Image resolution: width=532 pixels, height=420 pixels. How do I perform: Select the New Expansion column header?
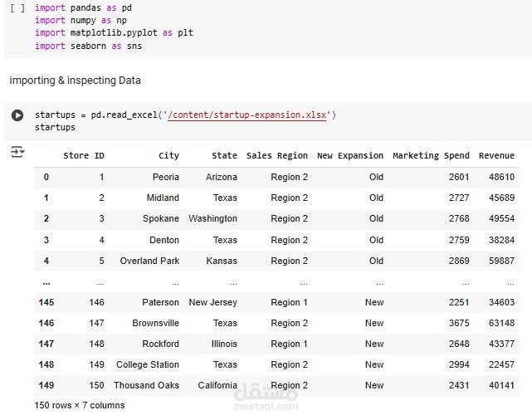click(x=350, y=156)
